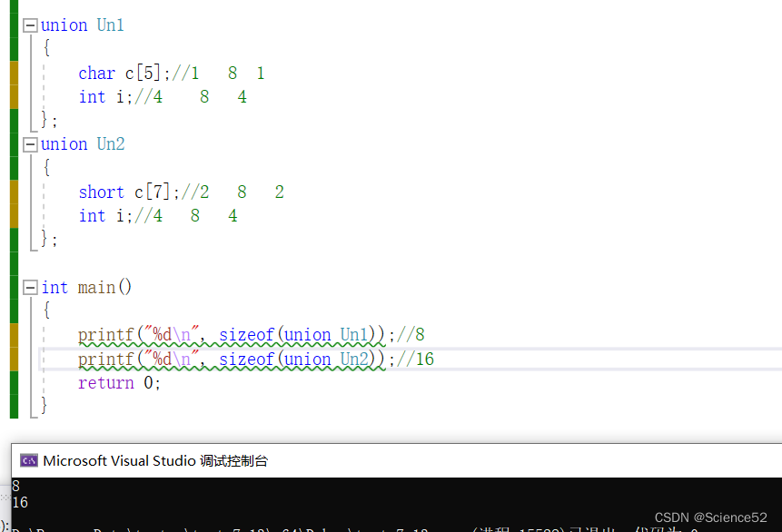Collapse the int main() function
This screenshot has height=532, width=782.
click(x=30, y=287)
